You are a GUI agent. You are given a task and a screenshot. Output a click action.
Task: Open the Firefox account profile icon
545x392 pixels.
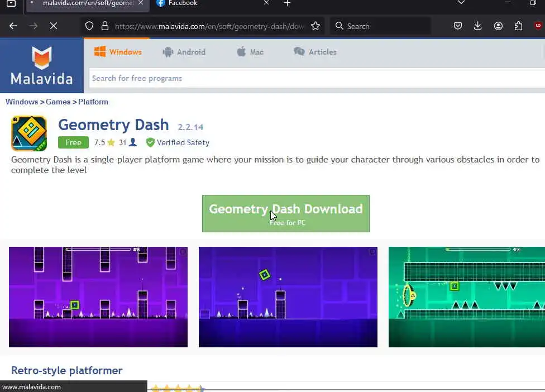pos(498,26)
